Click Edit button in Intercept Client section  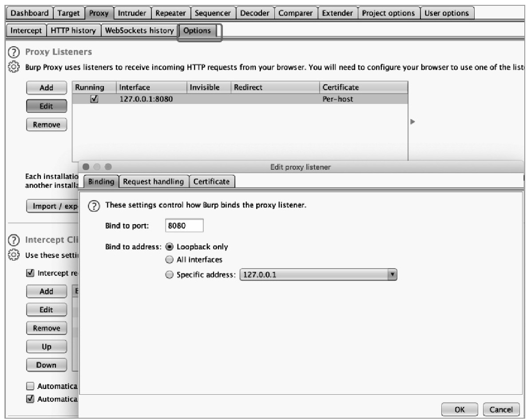click(46, 310)
